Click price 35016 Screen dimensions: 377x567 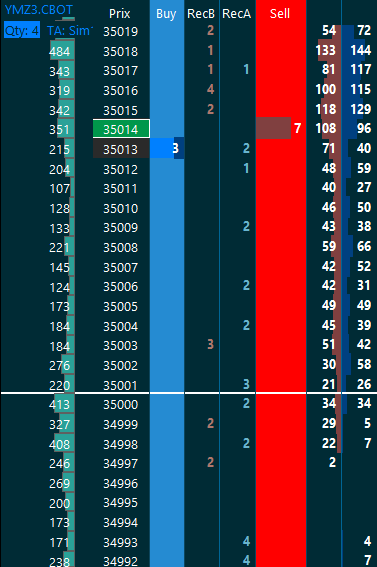click(x=120, y=90)
